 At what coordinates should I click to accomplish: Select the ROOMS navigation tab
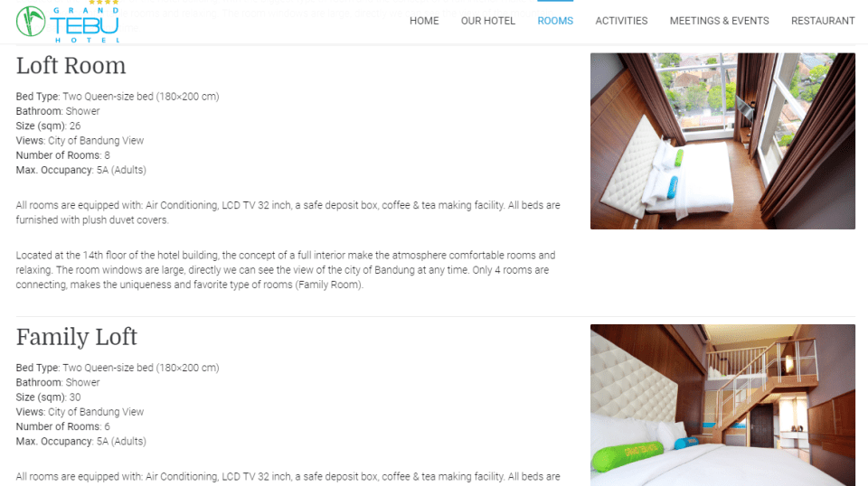[x=555, y=21]
